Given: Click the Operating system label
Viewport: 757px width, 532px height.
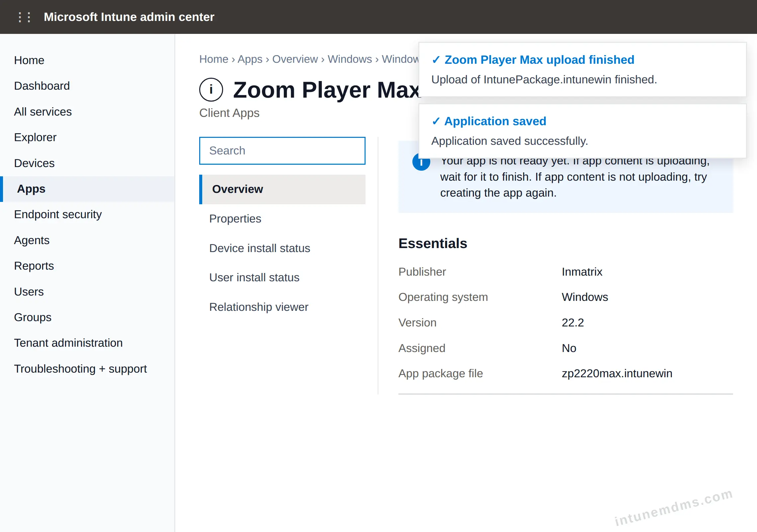Looking at the screenshot, I should (443, 297).
